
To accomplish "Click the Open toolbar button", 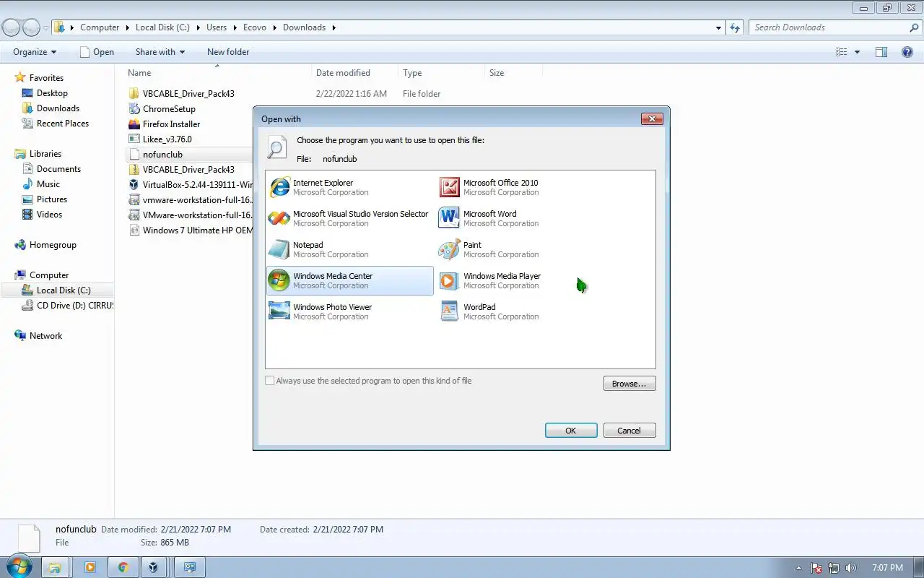I will click(97, 52).
